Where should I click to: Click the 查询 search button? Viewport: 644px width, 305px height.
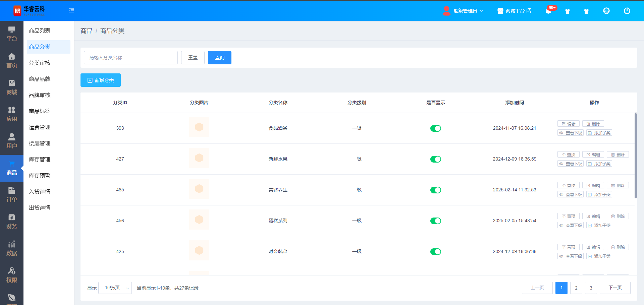pyautogui.click(x=220, y=58)
